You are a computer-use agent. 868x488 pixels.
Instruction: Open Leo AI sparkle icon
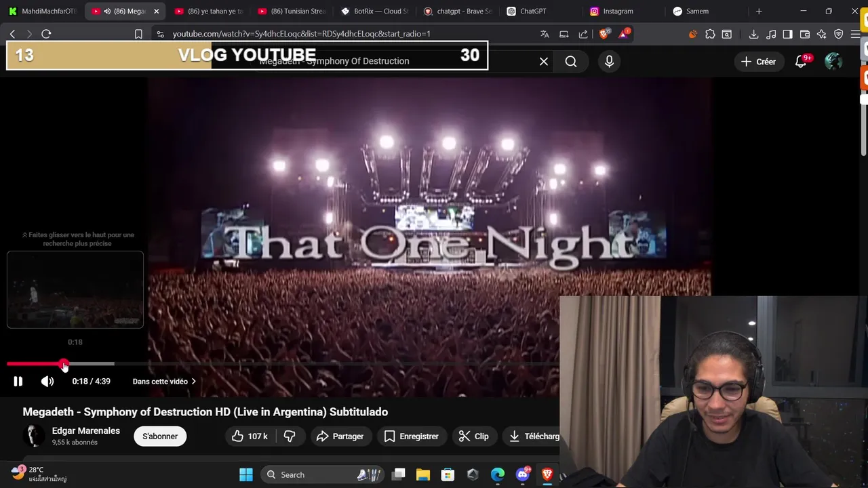point(822,34)
